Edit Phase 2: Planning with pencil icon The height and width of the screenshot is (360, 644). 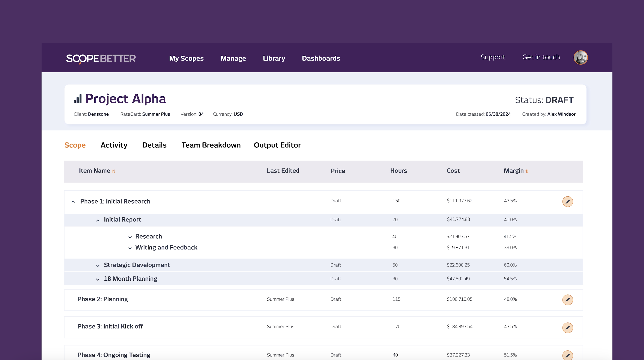[568, 300]
